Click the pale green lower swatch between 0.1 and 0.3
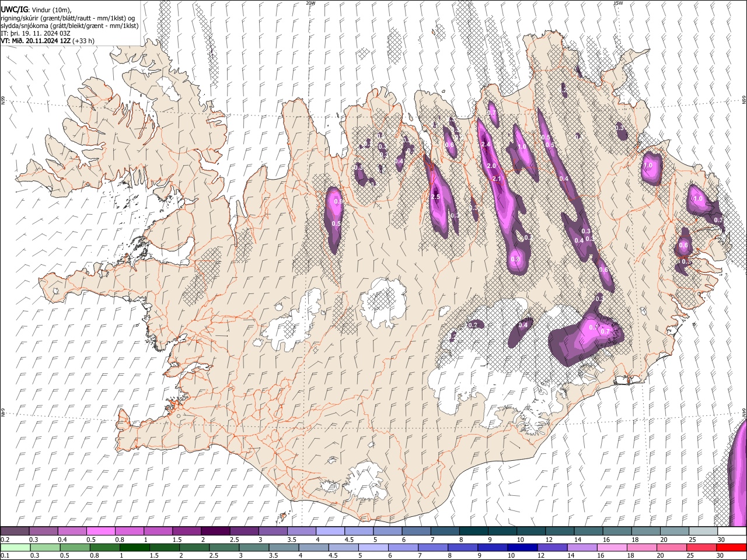Image resolution: width=747 pixels, height=560 pixels. 15,547
